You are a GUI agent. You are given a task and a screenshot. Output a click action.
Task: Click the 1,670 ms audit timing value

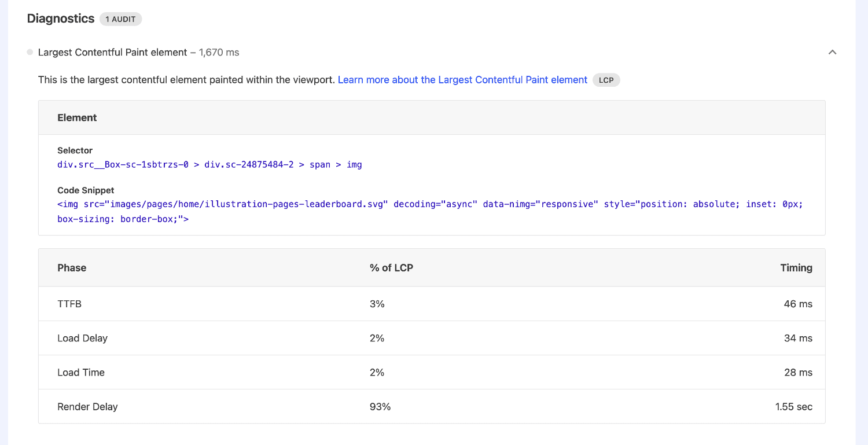pos(219,52)
